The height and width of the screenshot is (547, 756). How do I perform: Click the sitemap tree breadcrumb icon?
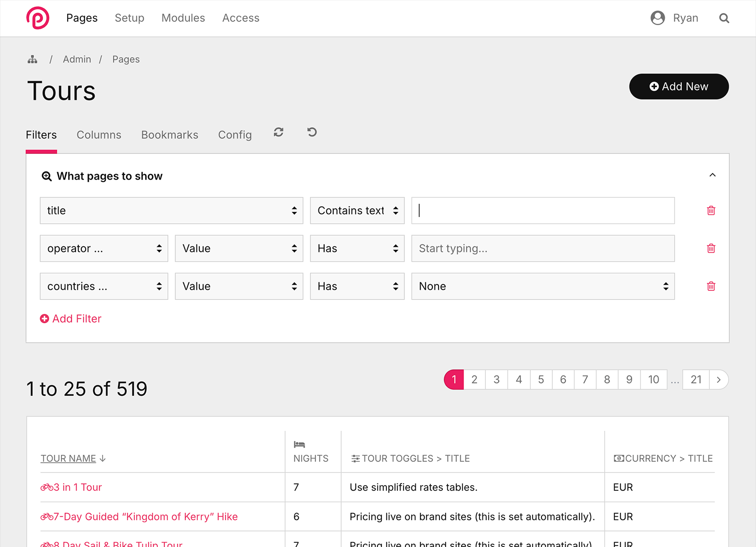(32, 59)
